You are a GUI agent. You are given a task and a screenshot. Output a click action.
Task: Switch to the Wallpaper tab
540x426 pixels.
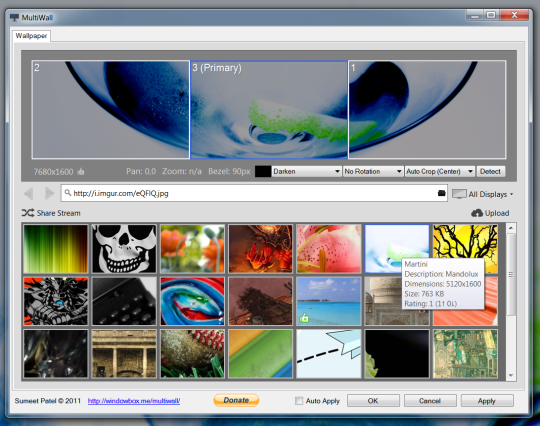click(31, 36)
